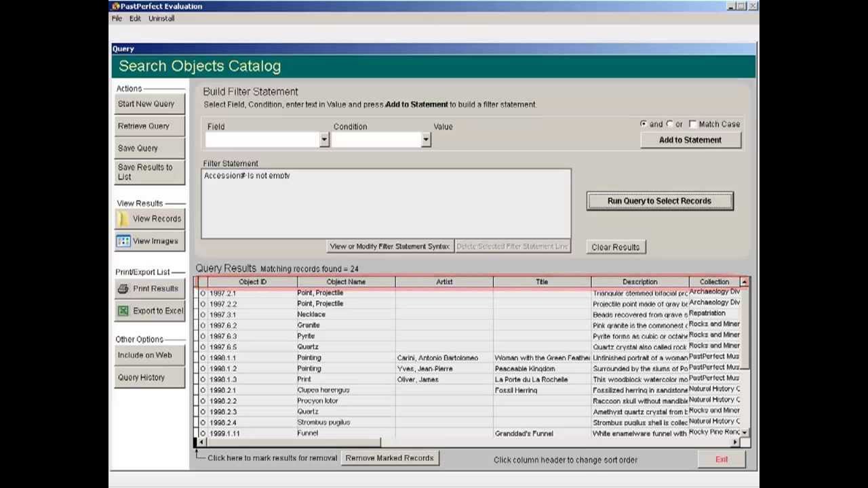Open the Uninstall menu
This screenshot has width=868, height=488.
tap(161, 18)
